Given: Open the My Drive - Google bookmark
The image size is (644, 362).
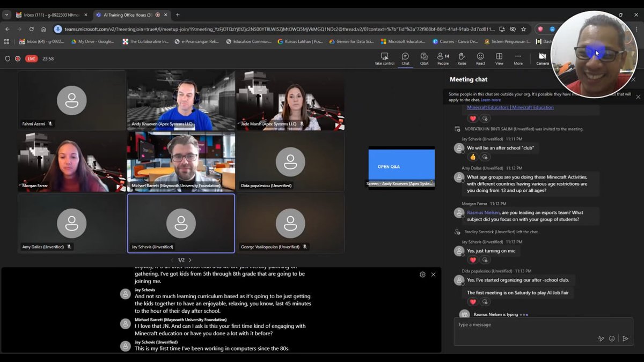Looking at the screenshot, I should pyautogui.click(x=92, y=41).
